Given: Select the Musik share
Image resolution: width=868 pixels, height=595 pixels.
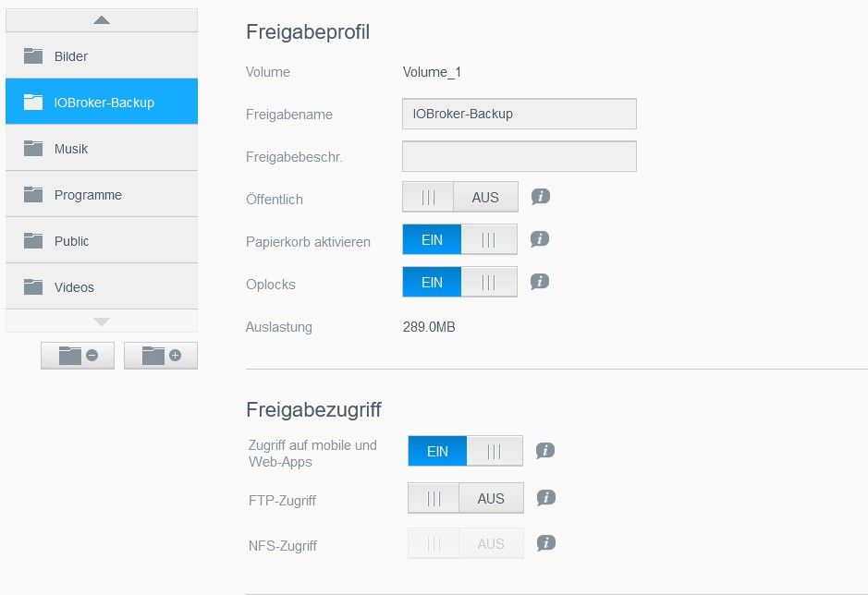Looking at the screenshot, I should tap(102, 148).
